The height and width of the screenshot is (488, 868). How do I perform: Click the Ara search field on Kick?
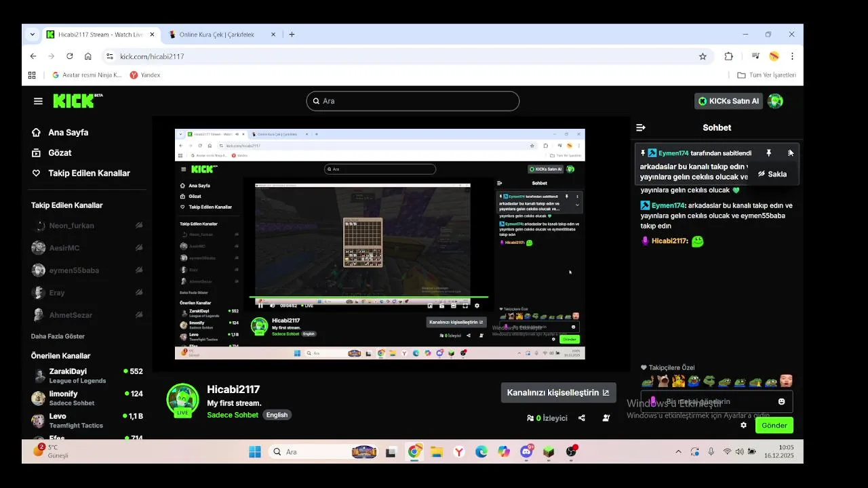pos(412,101)
